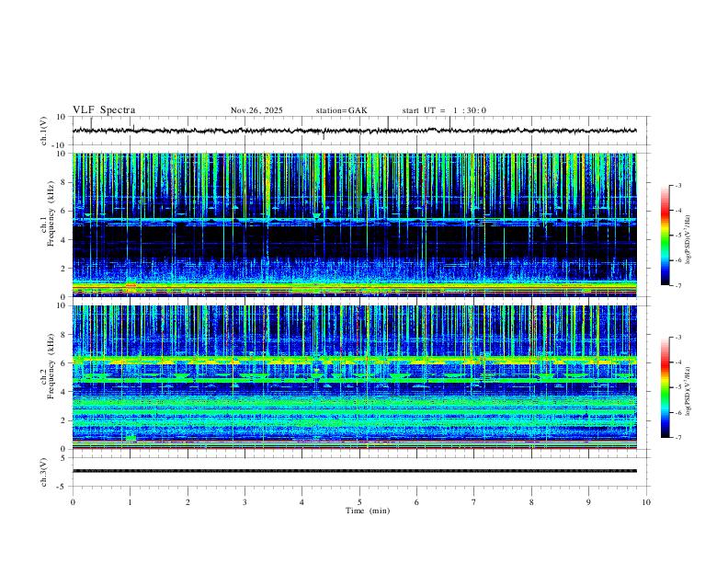Click the log(PSD) label beside upper colorbar
728x563 pixels.
(688, 236)
